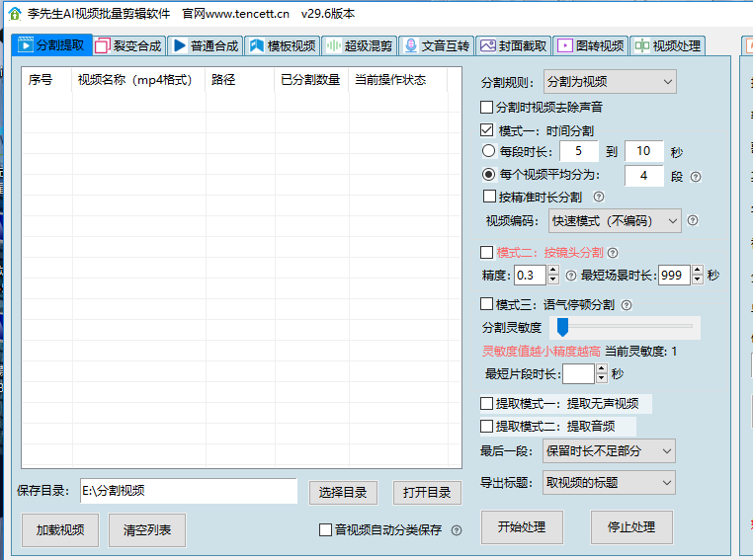Click the 分割灵敏度 slider handle
The height and width of the screenshot is (560, 753).
(562, 327)
